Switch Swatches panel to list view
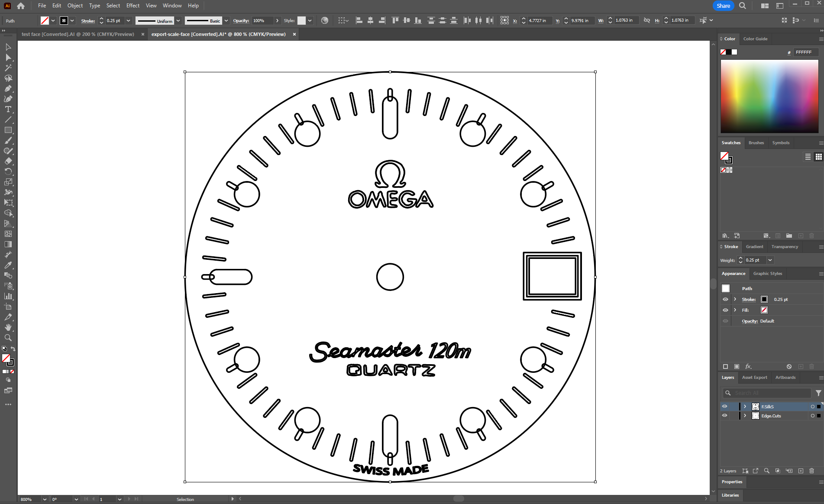Viewport: 824px width, 504px height. [808, 157]
